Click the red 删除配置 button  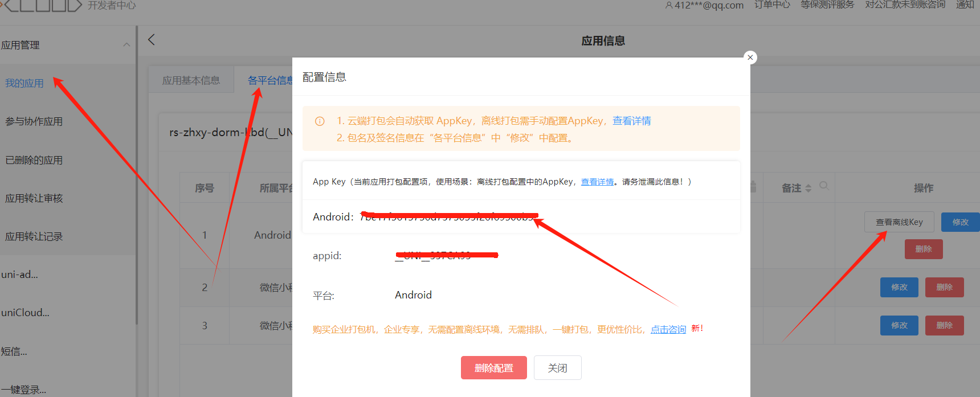494,368
